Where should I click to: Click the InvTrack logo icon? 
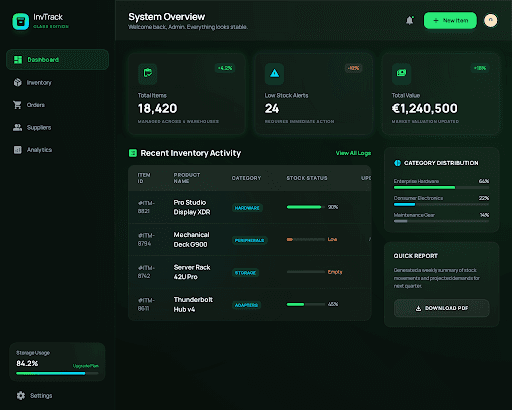pos(21,22)
